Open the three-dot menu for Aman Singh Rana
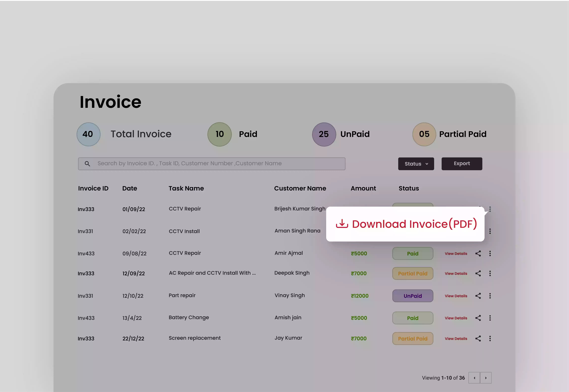Screen dimensions: 569x392 [490, 231]
